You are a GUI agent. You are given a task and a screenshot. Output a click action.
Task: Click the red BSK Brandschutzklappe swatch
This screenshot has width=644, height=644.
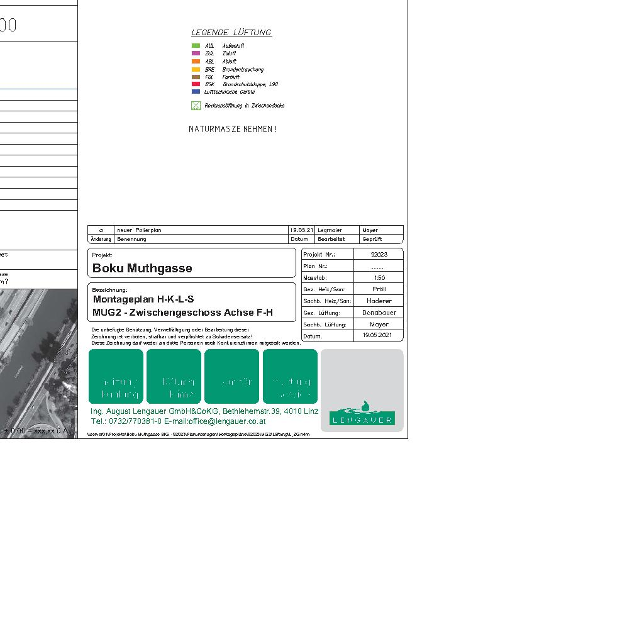196,84
